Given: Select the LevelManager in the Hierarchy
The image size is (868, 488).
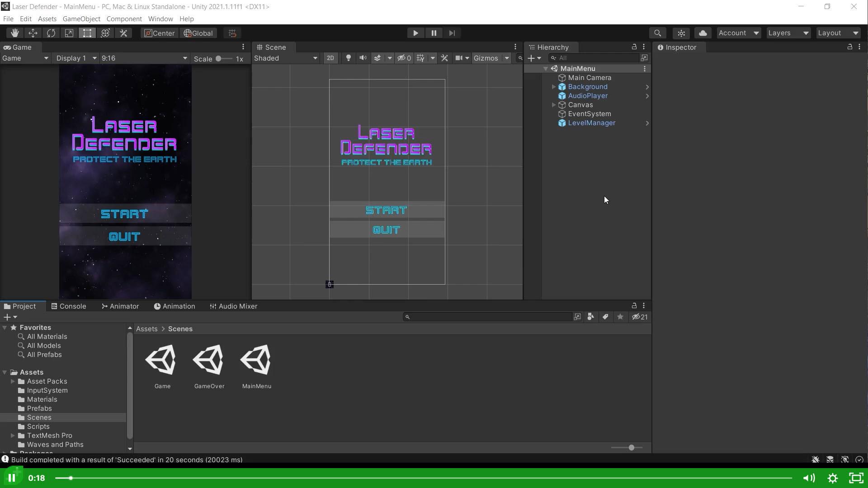Looking at the screenshot, I should pyautogui.click(x=591, y=122).
